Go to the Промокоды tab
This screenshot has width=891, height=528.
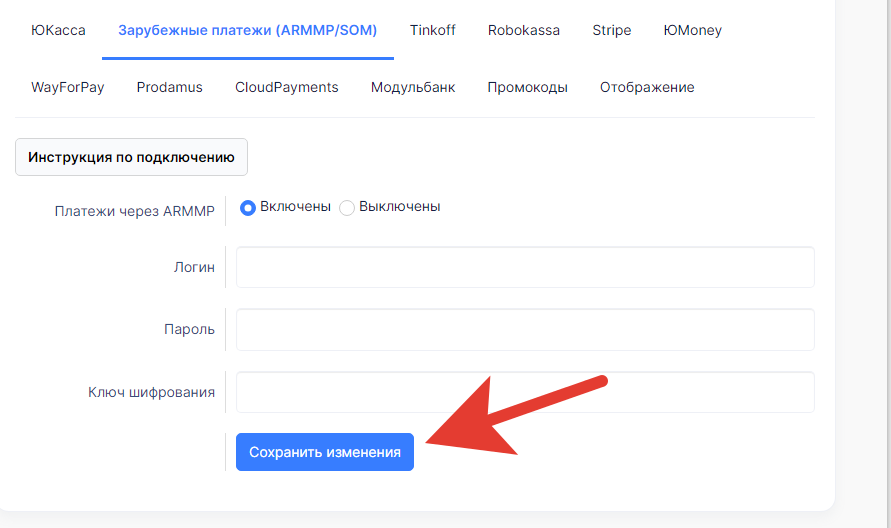coord(527,88)
